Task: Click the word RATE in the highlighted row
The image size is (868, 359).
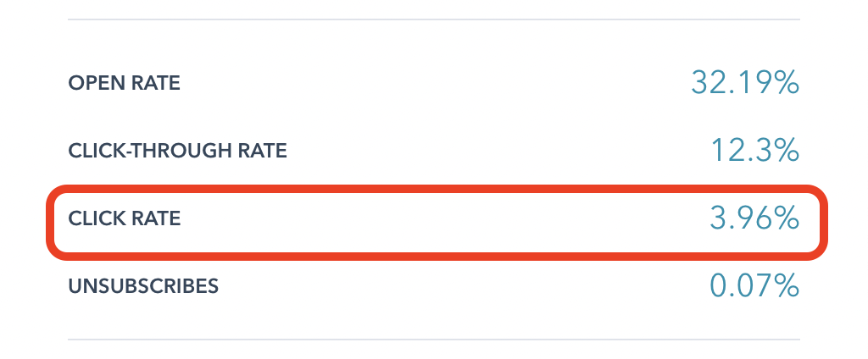Action: click(x=159, y=219)
